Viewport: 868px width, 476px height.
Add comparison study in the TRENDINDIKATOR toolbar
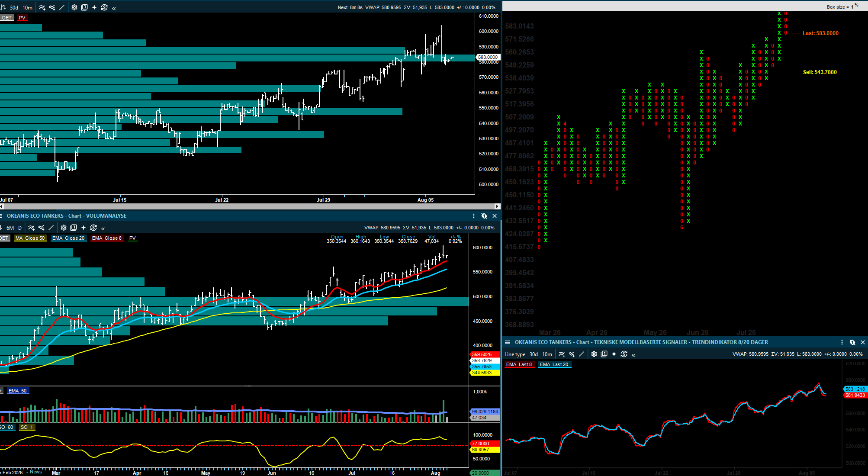[572, 354]
